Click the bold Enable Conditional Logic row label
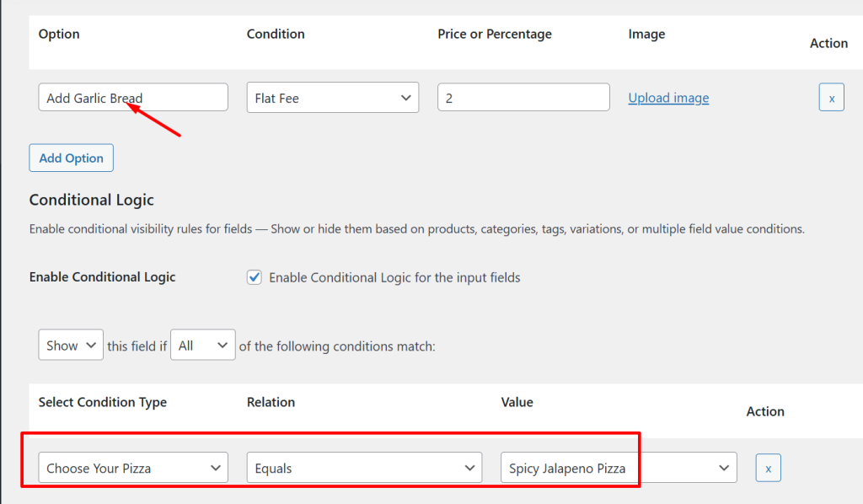 102,277
